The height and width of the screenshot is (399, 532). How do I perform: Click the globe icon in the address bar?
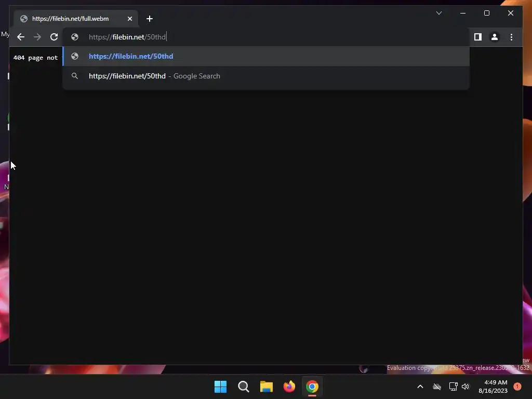pos(75,37)
